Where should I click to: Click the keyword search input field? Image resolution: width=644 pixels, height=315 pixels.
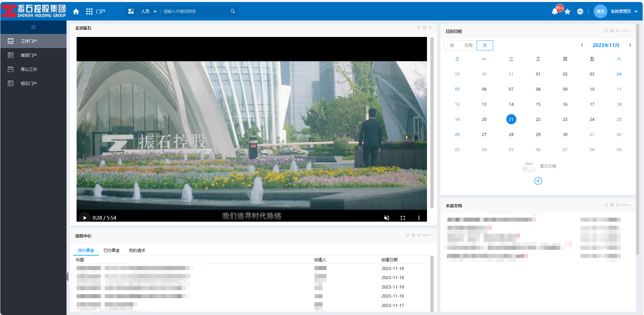coord(195,11)
